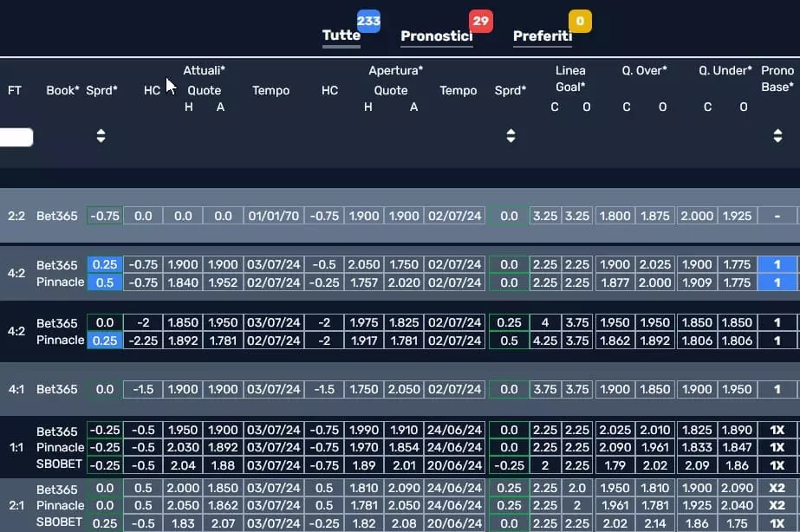Image resolution: width=800 pixels, height=532 pixels.
Task: Click Bet365 in the 2:2 row
Action: (56, 216)
